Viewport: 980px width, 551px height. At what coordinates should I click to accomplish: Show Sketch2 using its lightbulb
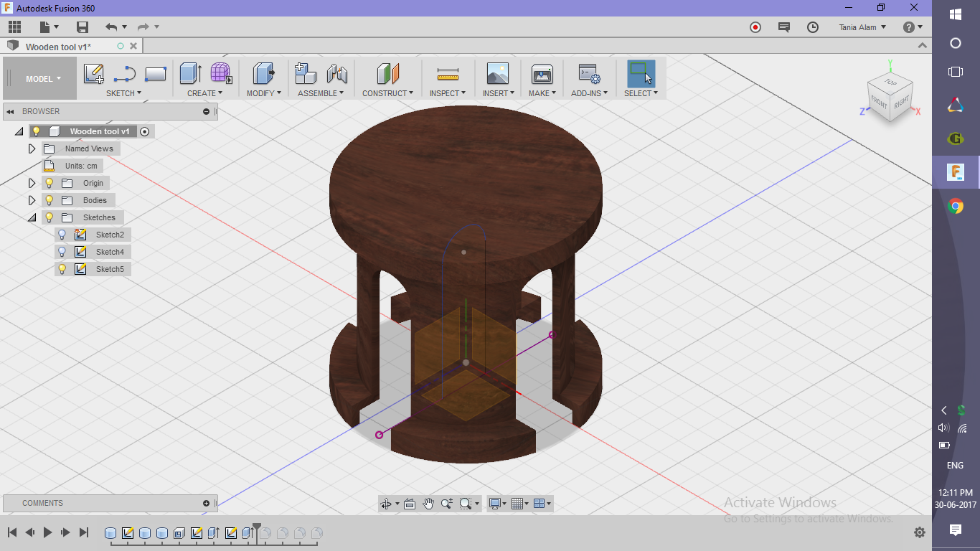click(62, 235)
